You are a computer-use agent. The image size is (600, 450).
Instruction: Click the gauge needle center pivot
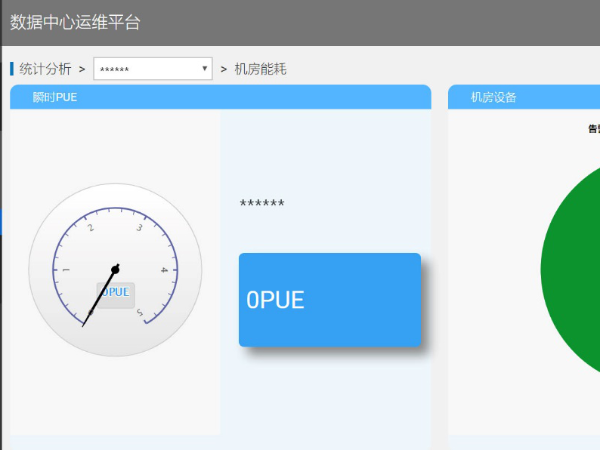click(x=115, y=269)
